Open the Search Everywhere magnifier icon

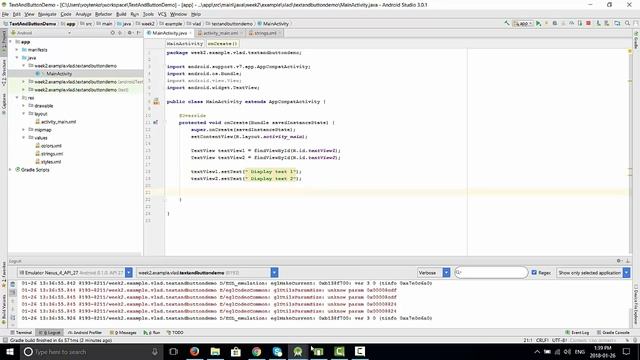coord(627,24)
